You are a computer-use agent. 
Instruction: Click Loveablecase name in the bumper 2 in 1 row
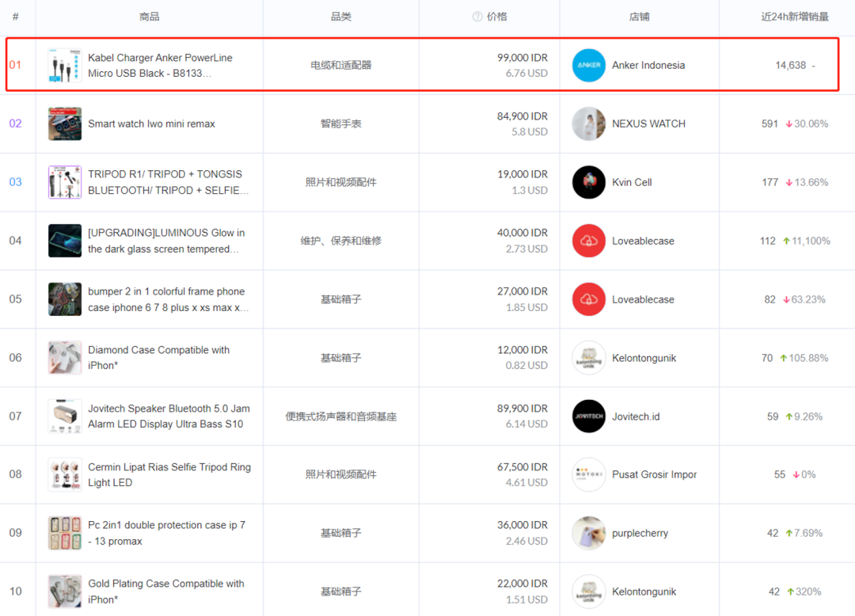tap(643, 299)
